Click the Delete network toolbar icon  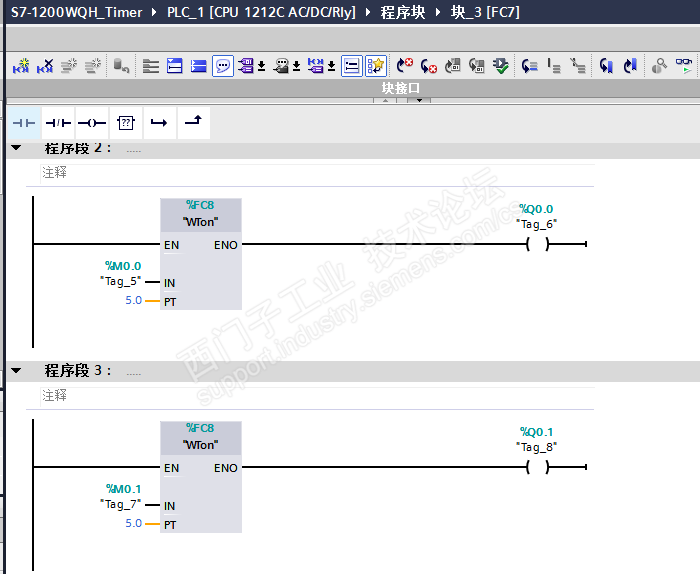(x=45, y=66)
